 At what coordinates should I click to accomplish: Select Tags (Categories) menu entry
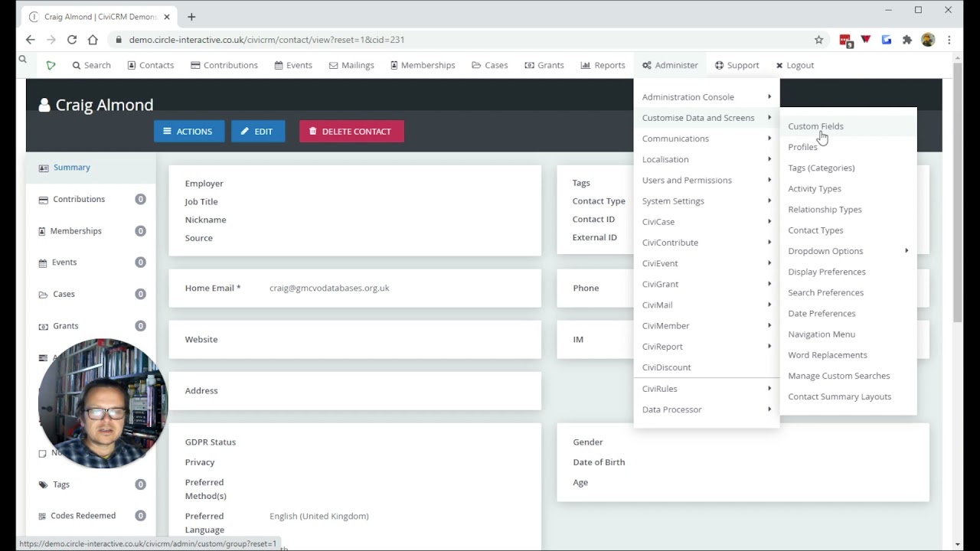click(848, 168)
